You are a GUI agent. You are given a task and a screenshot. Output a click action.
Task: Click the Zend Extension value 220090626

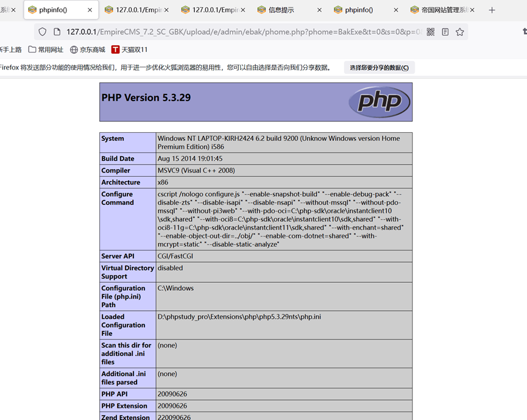[x=174, y=417]
